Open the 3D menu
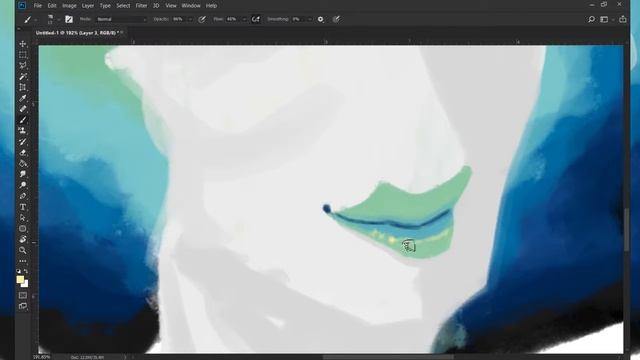Image resolution: width=640 pixels, height=360 pixels. tap(156, 6)
